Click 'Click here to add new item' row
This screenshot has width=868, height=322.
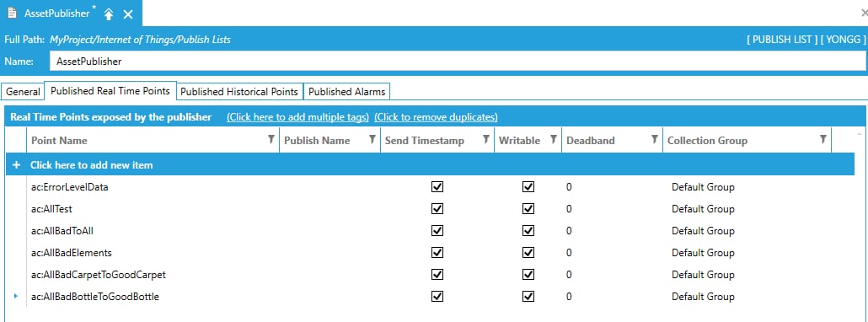(x=430, y=165)
